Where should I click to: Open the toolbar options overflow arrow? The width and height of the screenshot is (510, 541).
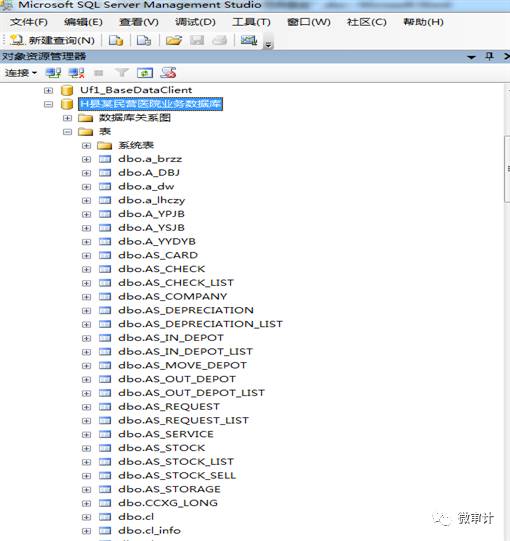[x=268, y=44]
